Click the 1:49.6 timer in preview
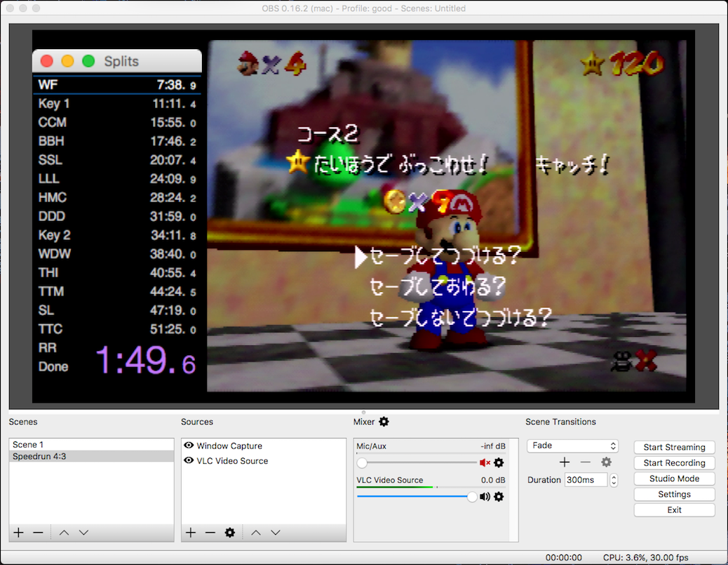 pos(146,360)
